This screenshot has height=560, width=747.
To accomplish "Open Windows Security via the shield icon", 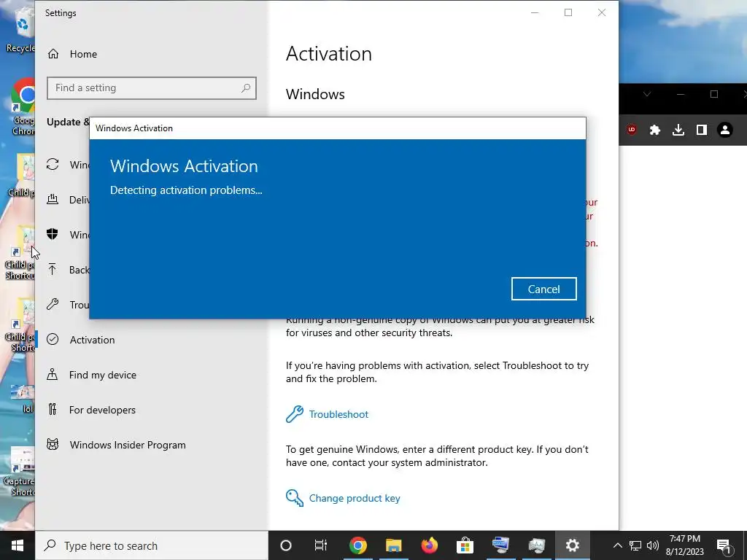I will point(53,234).
